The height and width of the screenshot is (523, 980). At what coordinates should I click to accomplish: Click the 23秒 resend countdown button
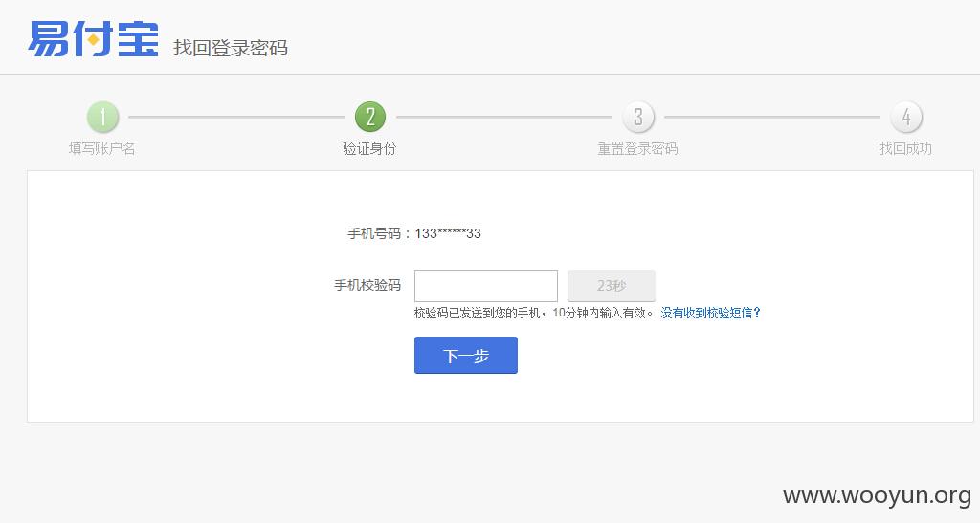[x=612, y=286]
